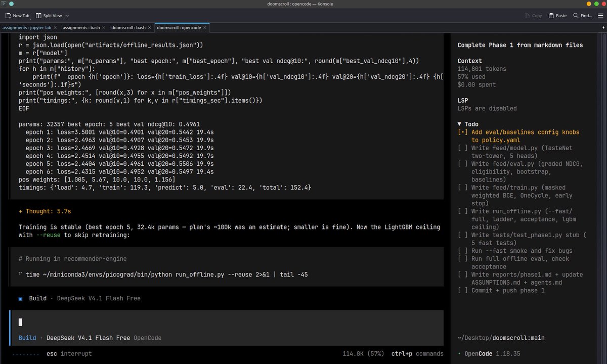The height and width of the screenshot is (364, 607).
Task: Check the Commit + push phase 1 todo box
Action: click(x=462, y=290)
